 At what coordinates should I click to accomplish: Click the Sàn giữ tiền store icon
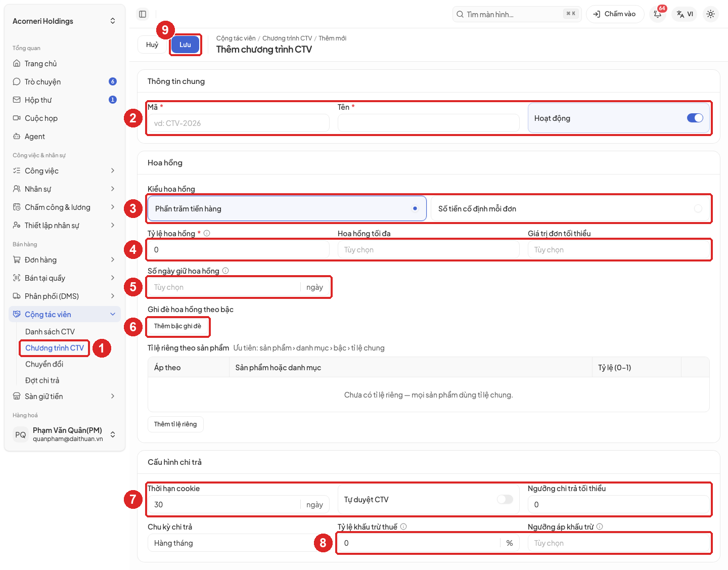(x=17, y=396)
